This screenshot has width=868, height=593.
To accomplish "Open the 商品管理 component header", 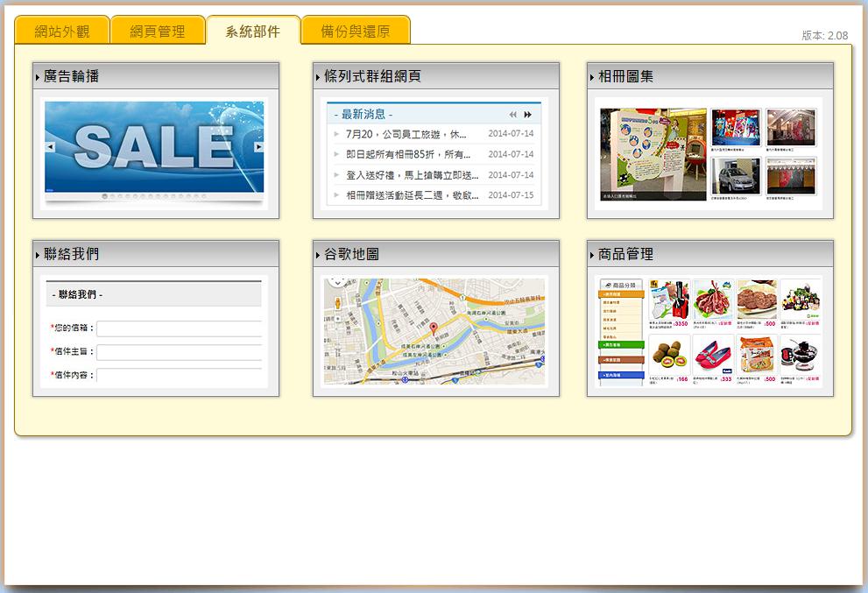I will [x=709, y=254].
